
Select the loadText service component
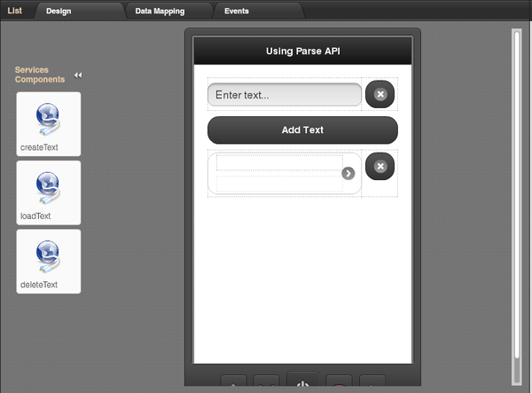click(x=48, y=193)
